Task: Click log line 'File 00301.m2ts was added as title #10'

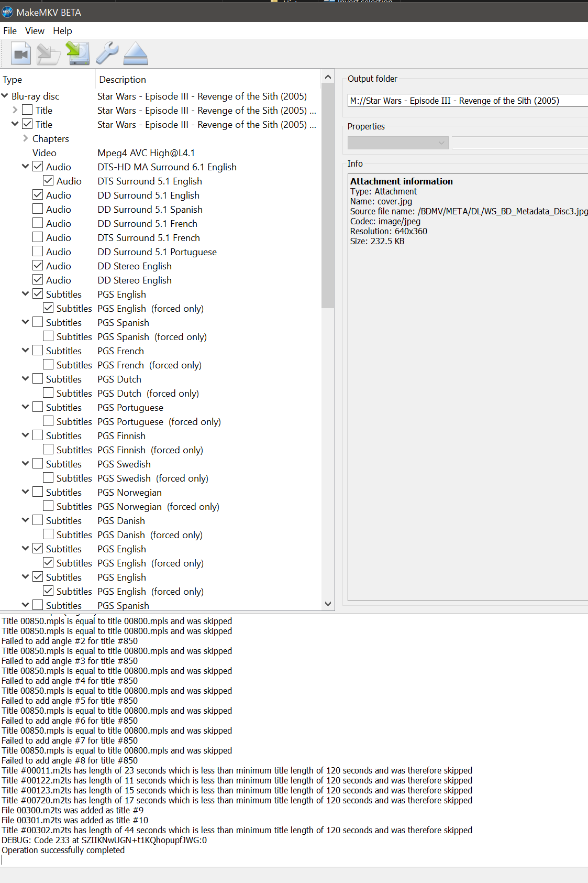Action: coord(75,820)
